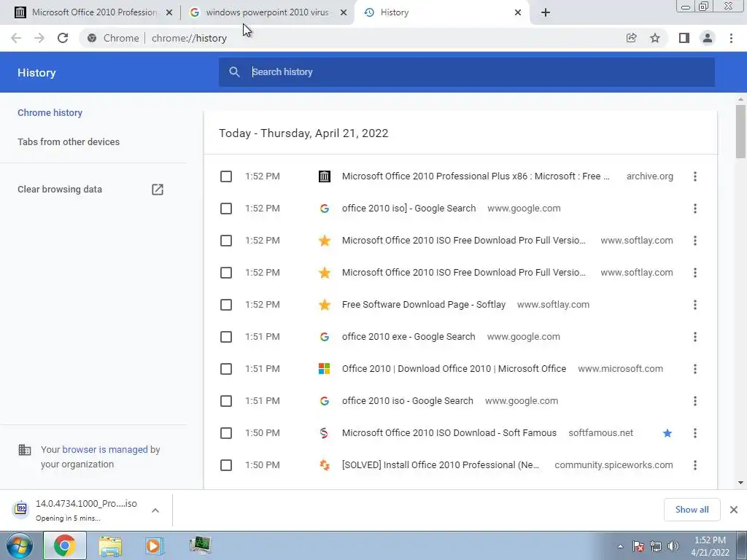
Task: Open the three-dot menu for the archive.org entry
Action: (695, 176)
